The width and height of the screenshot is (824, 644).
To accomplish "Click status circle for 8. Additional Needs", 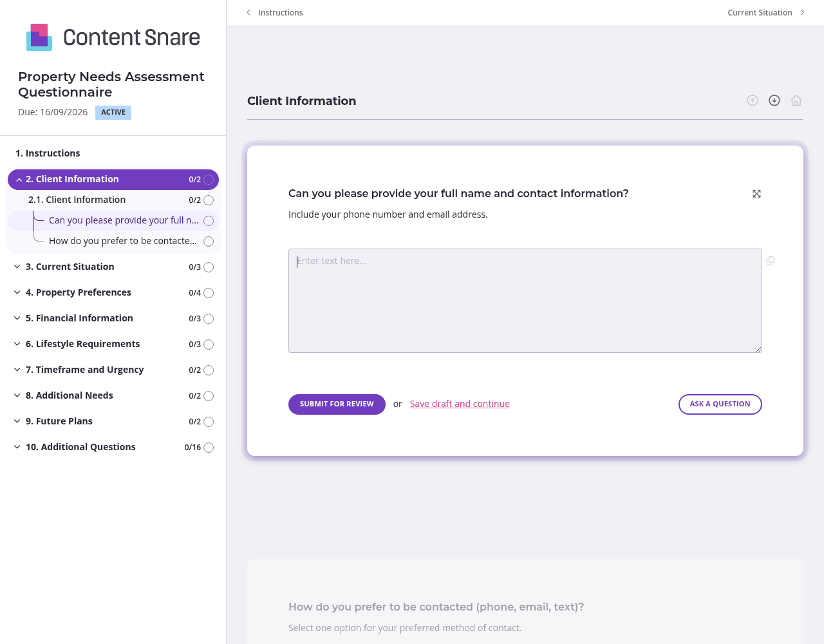I will click(209, 396).
